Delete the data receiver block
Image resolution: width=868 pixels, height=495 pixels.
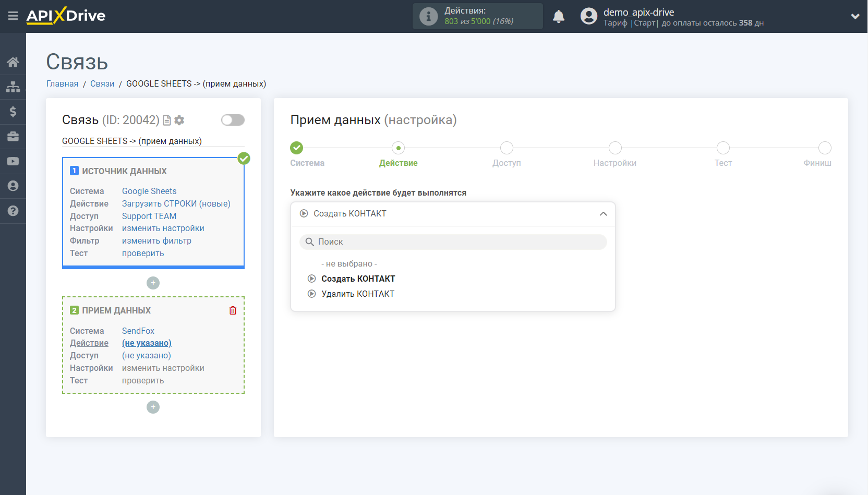tap(233, 310)
